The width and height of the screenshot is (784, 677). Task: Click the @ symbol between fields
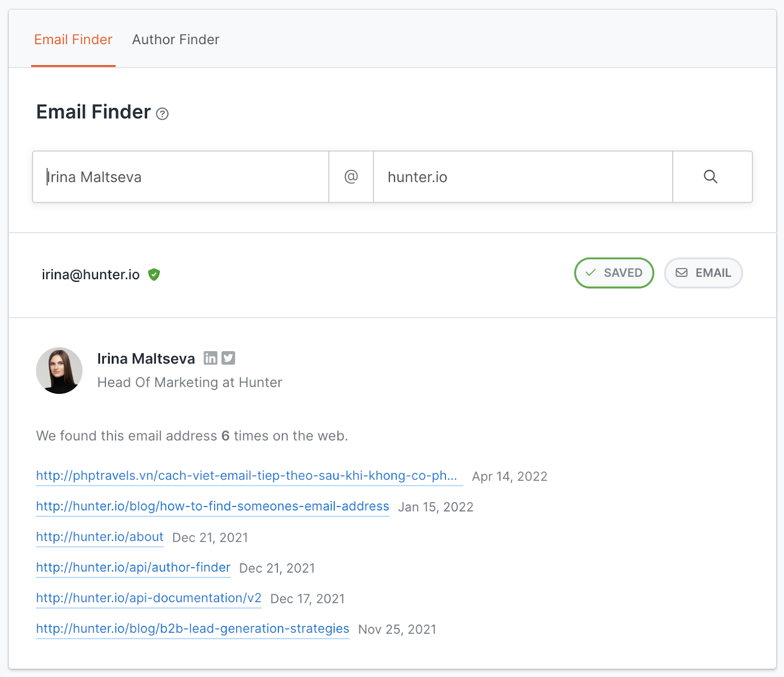tap(351, 177)
